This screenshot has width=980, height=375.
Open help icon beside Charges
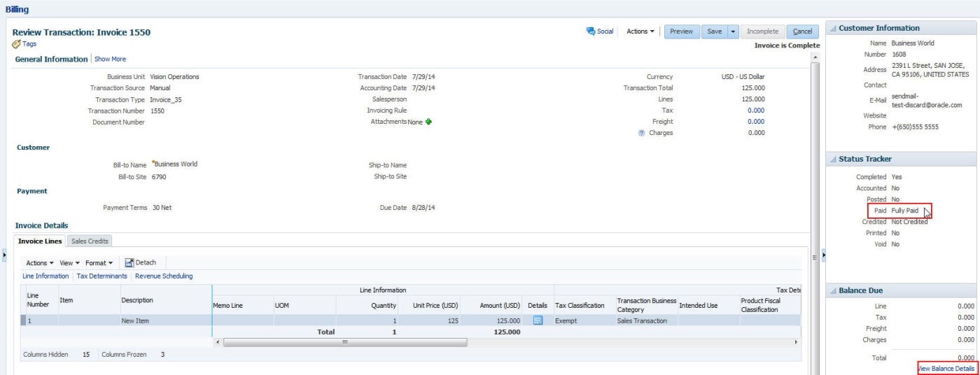point(641,133)
